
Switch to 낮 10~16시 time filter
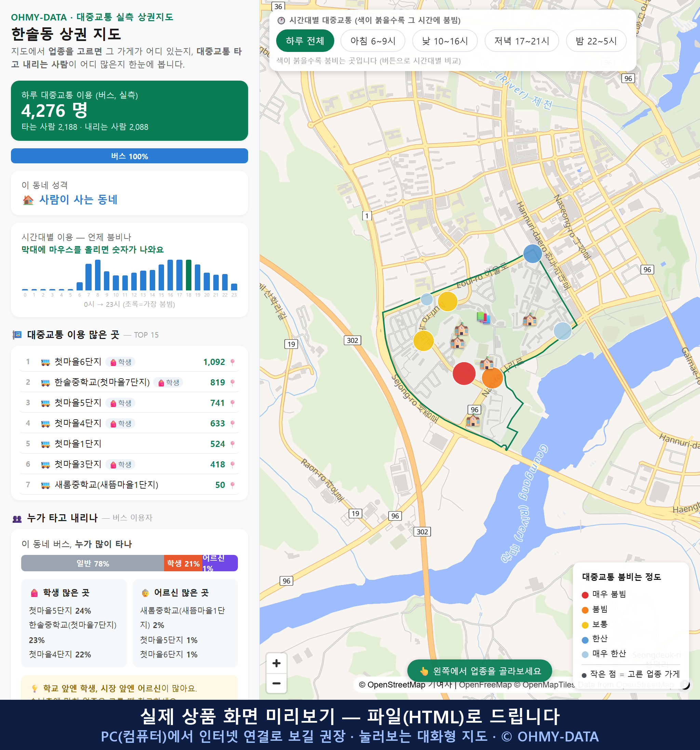pyautogui.click(x=445, y=41)
